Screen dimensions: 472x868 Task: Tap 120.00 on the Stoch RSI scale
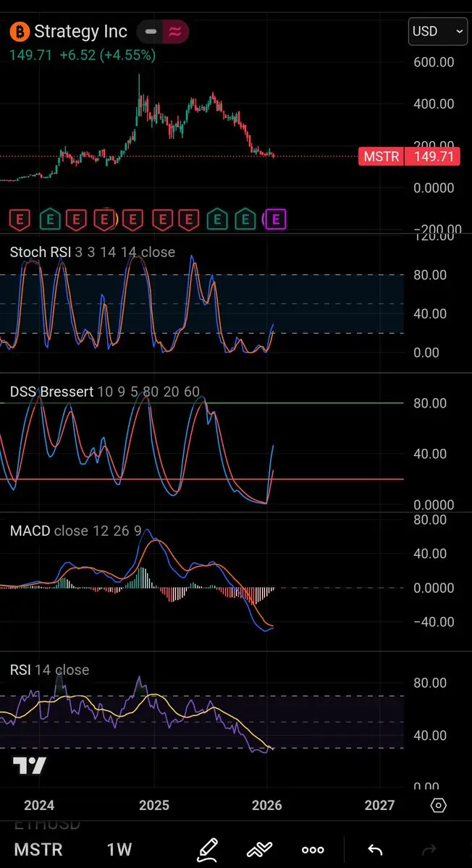click(434, 237)
